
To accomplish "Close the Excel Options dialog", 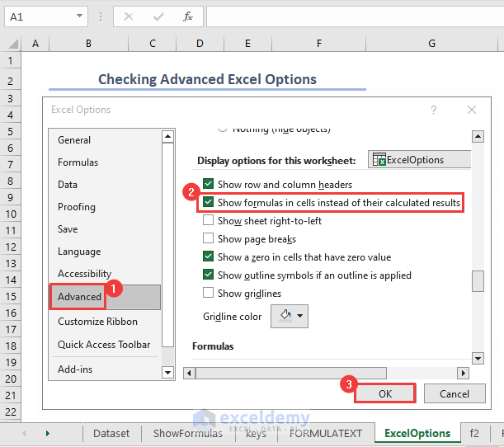I will pyautogui.click(x=472, y=110).
